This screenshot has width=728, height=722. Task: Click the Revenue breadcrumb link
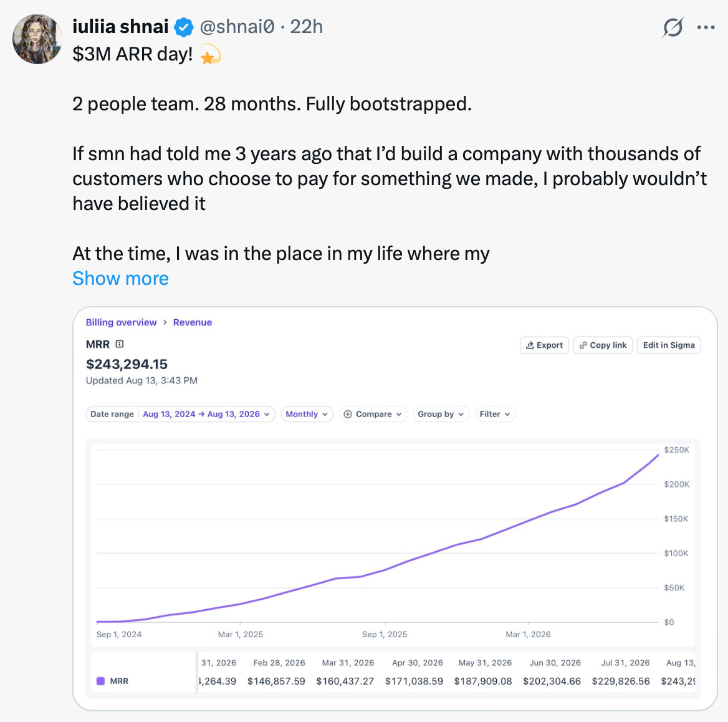click(192, 322)
